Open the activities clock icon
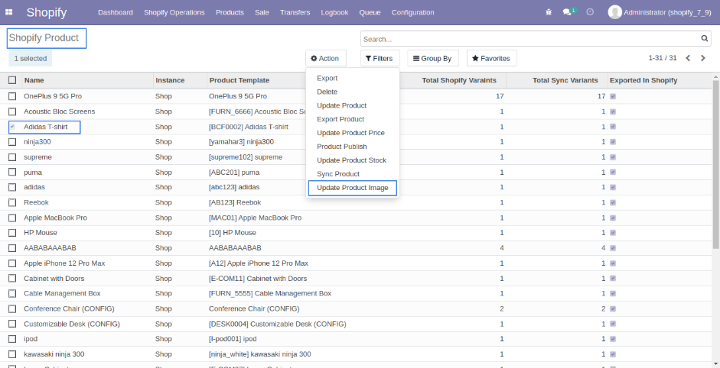Image resolution: width=720 pixels, height=368 pixels. (590, 12)
